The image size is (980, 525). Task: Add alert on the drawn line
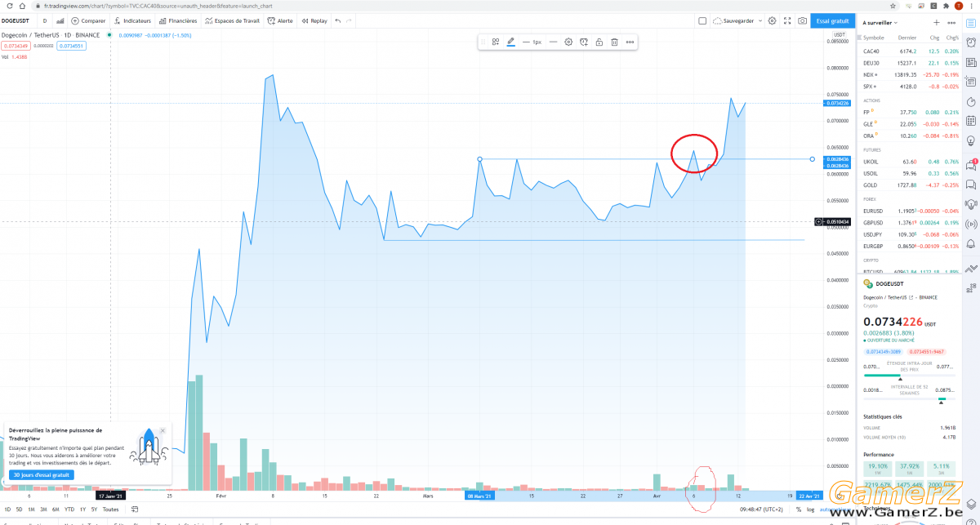584,42
